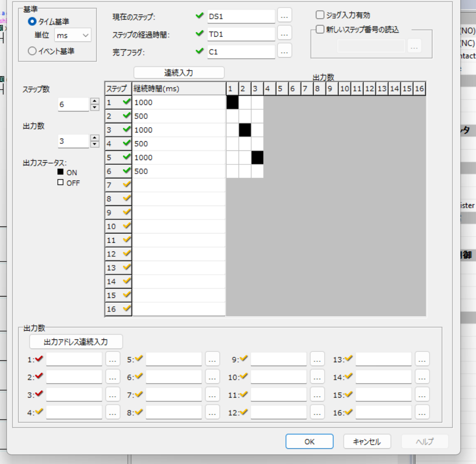Select step row header 16
The width and height of the screenshot is (476, 464).
coord(118,309)
